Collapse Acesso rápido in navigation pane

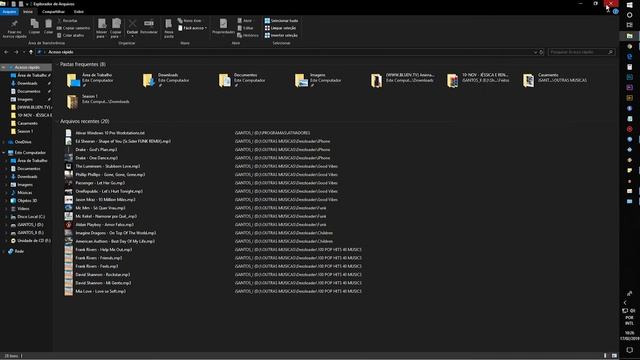pyautogui.click(x=4, y=67)
